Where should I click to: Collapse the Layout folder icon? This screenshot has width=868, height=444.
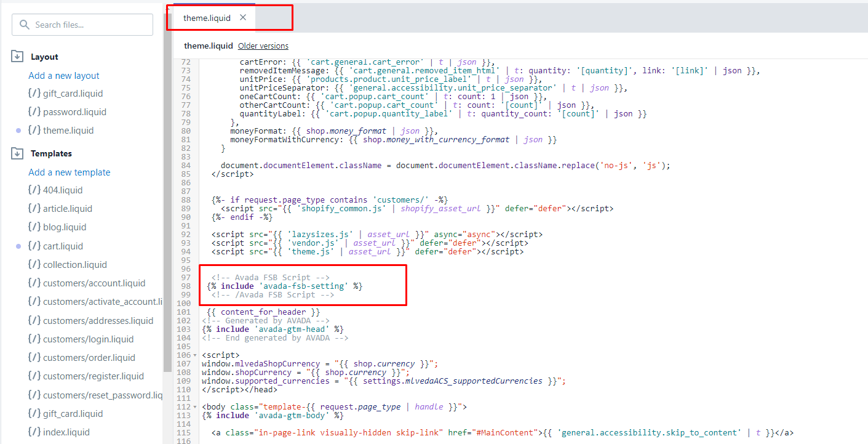tap(17, 57)
